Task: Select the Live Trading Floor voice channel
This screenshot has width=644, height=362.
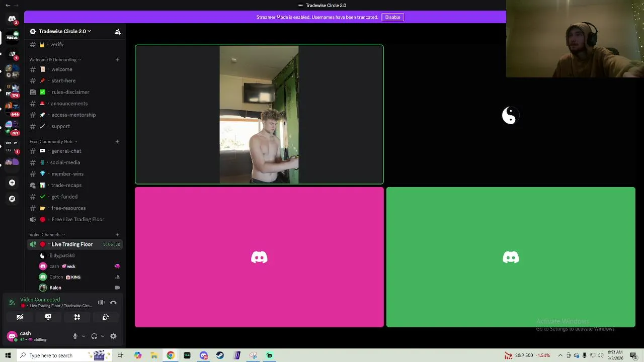Action: click(x=74, y=244)
